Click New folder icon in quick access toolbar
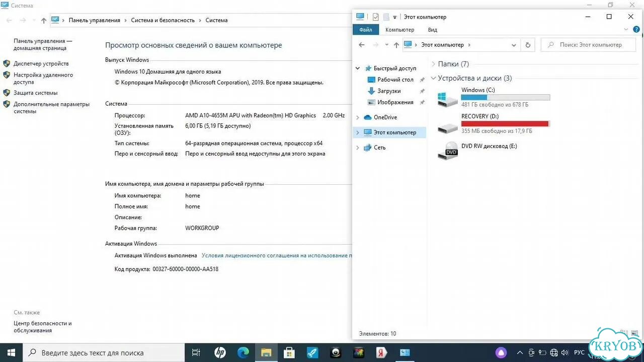The width and height of the screenshot is (644, 362). [x=386, y=17]
